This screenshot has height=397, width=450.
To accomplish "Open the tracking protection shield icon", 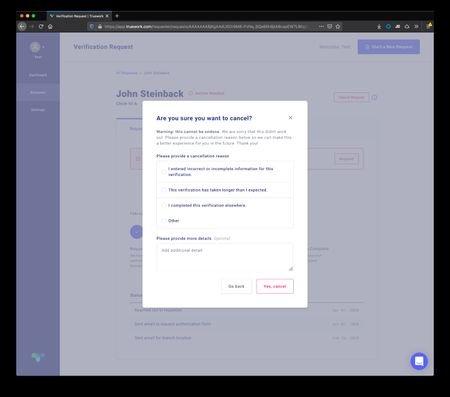I will (x=92, y=26).
